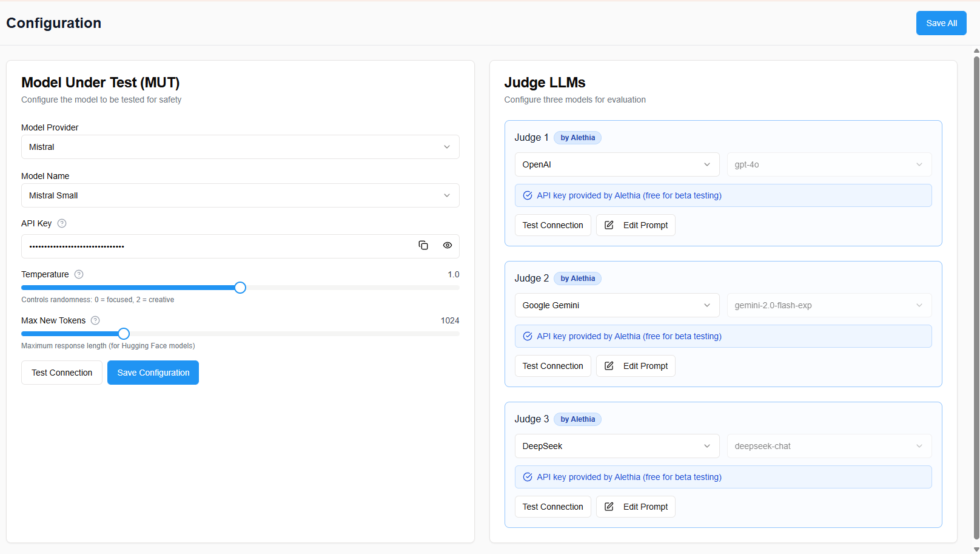Image resolution: width=980 pixels, height=554 pixels.
Task: Test connection for Judge 2
Action: 552,366
